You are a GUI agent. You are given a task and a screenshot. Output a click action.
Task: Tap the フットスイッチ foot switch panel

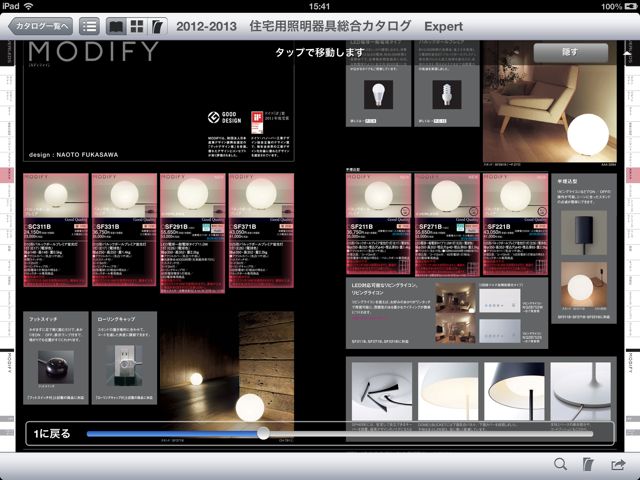[56, 358]
